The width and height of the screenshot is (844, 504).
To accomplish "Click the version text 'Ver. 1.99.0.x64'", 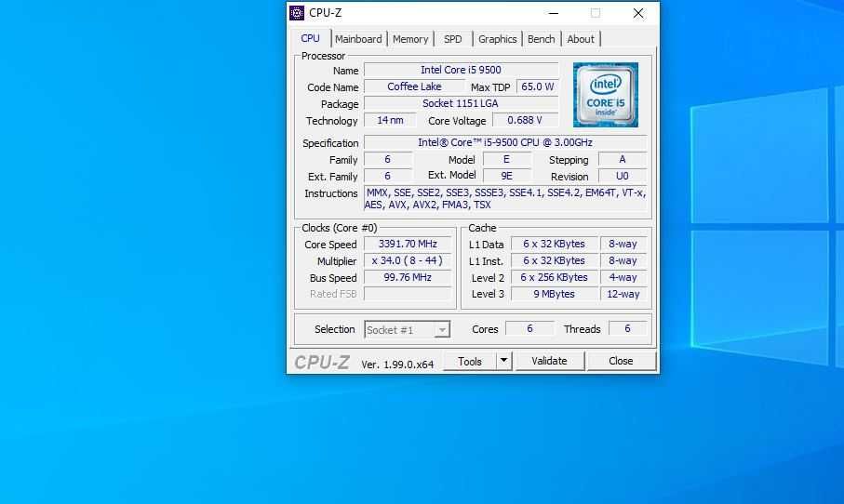I will [397, 365].
